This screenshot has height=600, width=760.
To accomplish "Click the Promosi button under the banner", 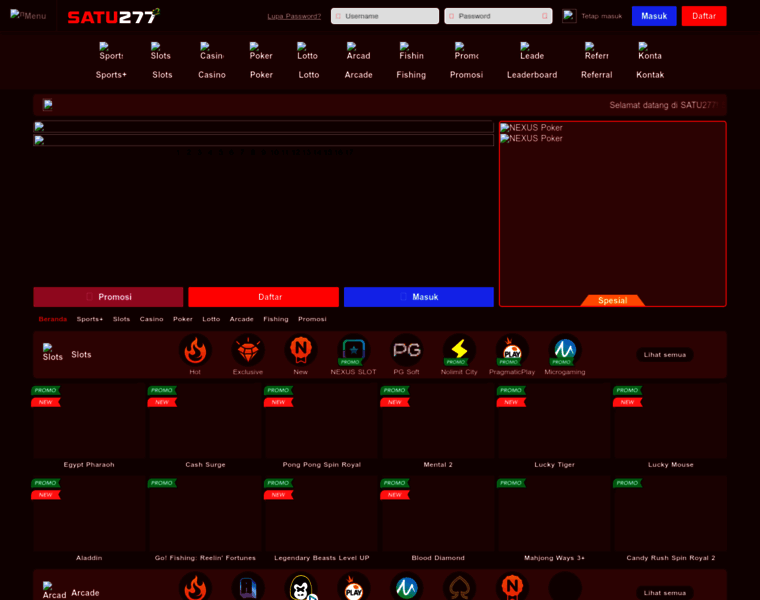I will click(108, 297).
